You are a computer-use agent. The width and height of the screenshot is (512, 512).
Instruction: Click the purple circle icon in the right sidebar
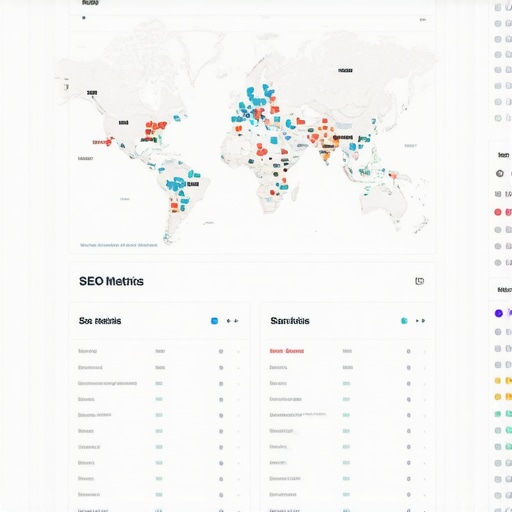[x=498, y=313]
